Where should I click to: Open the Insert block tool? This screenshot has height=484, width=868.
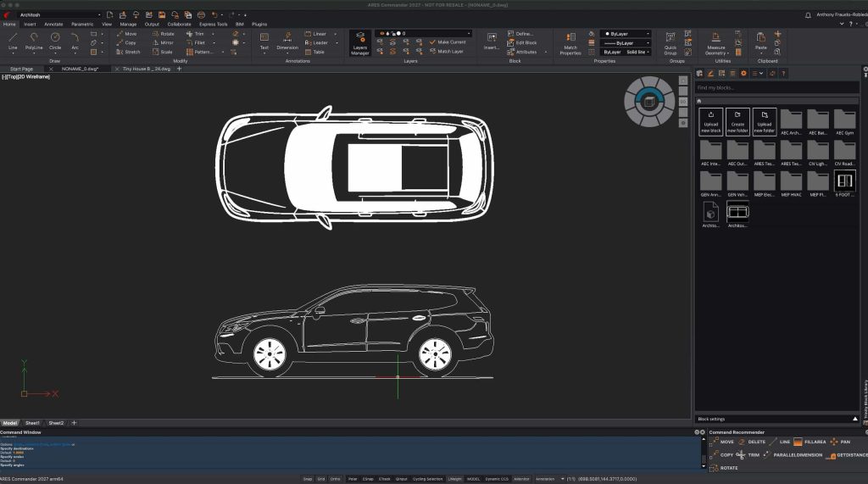491,41
